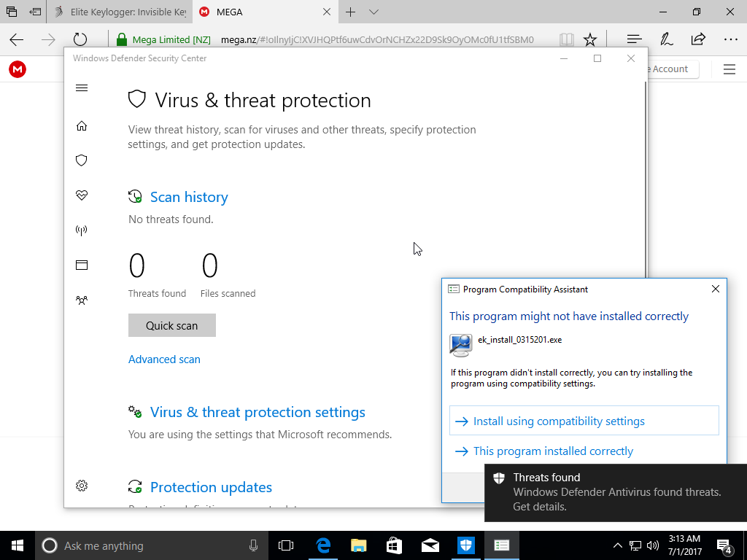Add page to favorites star icon

[589, 39]
